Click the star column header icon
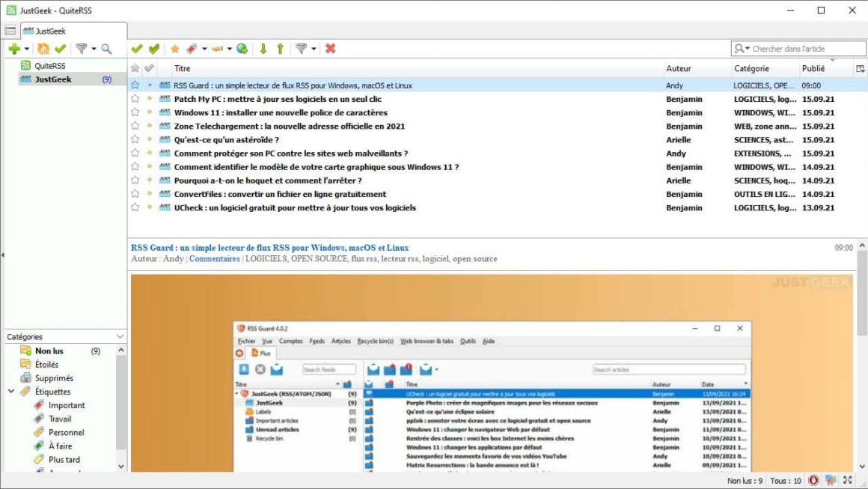The width and height of the screenshot is (868, 489). (135, 69)
